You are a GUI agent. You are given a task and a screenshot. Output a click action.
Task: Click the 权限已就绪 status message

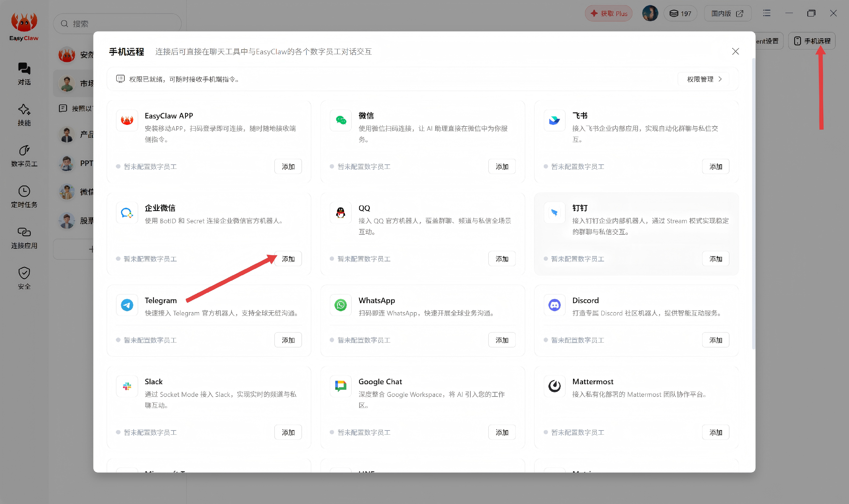pyautogui.click(x=184, y=79)
